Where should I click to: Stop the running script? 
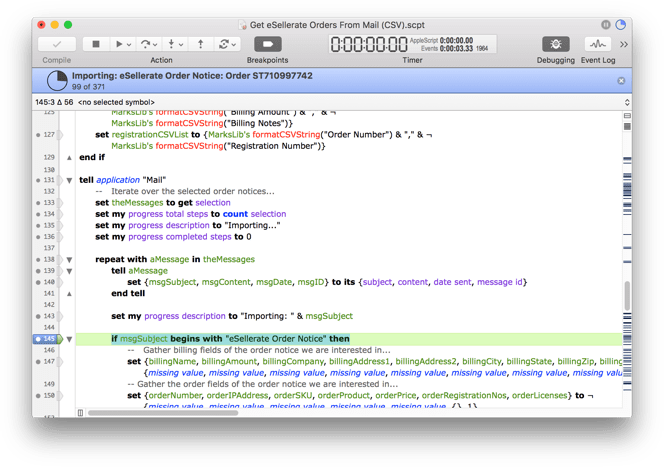[96, 44]
